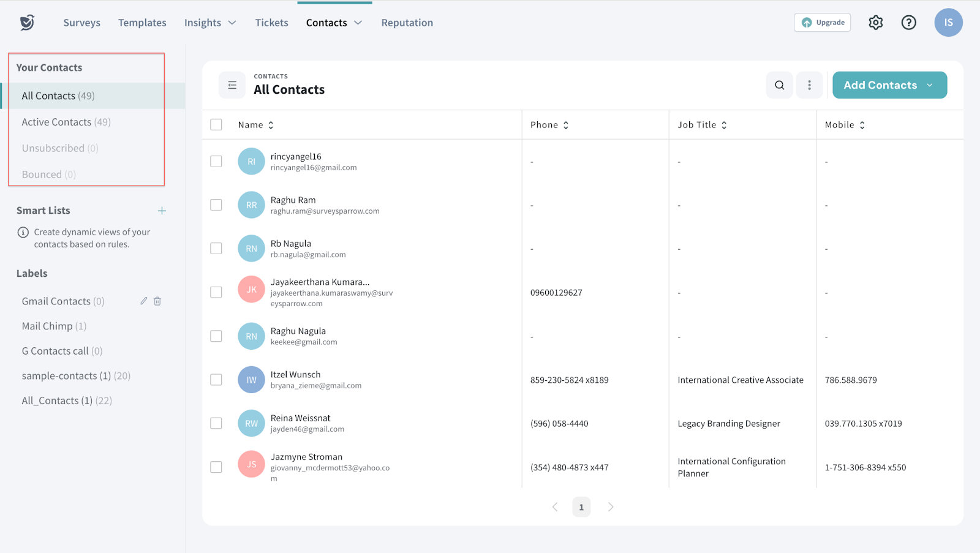The image size is (980, 553).
Task: Delete the Gmail Contacts label trash icon
Action: click(x=157, y=301)
